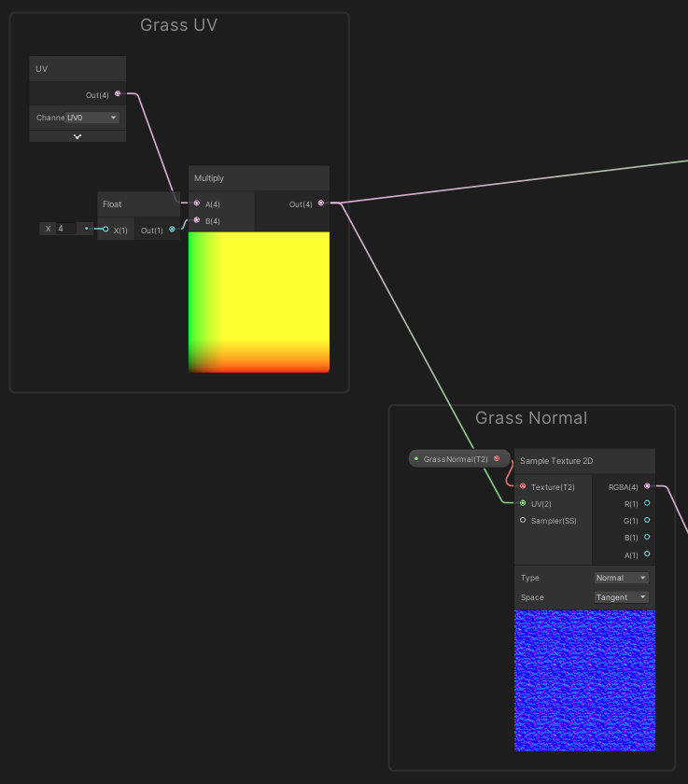Click the B(1) output port

coord(647,537)
